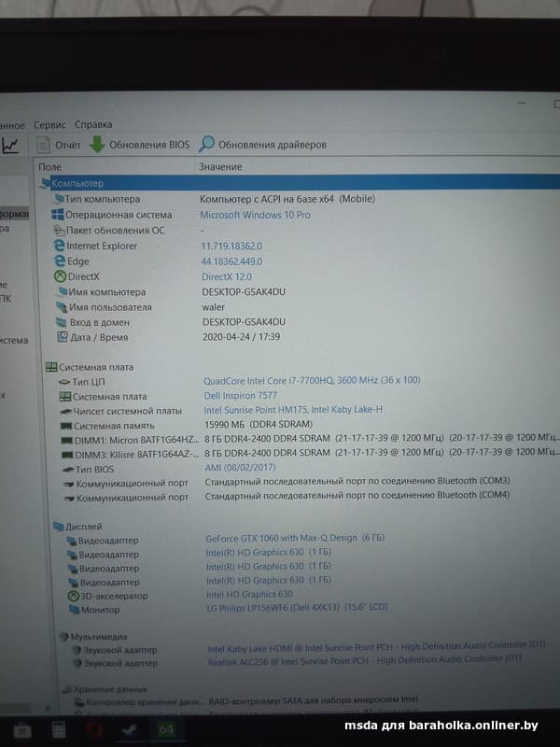Select the Bluetooth (COM4) port value
The image size is (560, 747).
pyautogui.click(x=357, y=495)
